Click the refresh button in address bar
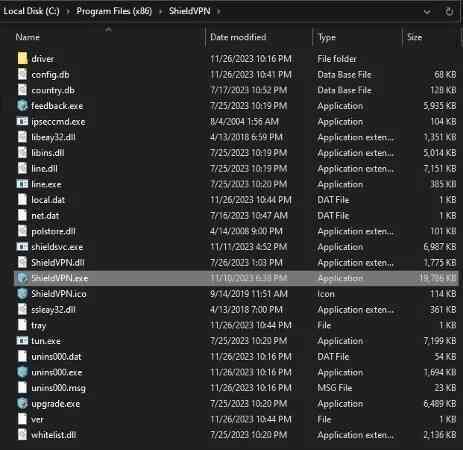 [449, 12]
